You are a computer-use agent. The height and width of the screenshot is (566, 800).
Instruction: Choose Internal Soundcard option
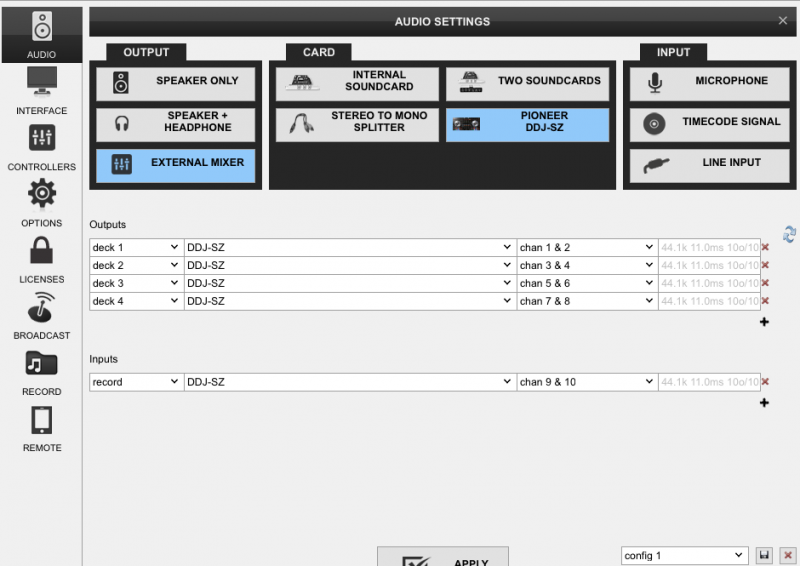pyautogui.click(x=357, y=84)
